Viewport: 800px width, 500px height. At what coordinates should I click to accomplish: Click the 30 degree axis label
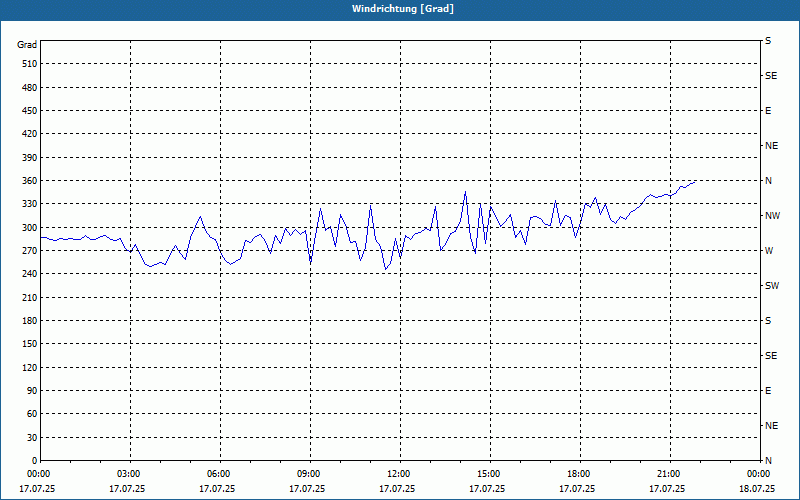(x=32, y=438)
